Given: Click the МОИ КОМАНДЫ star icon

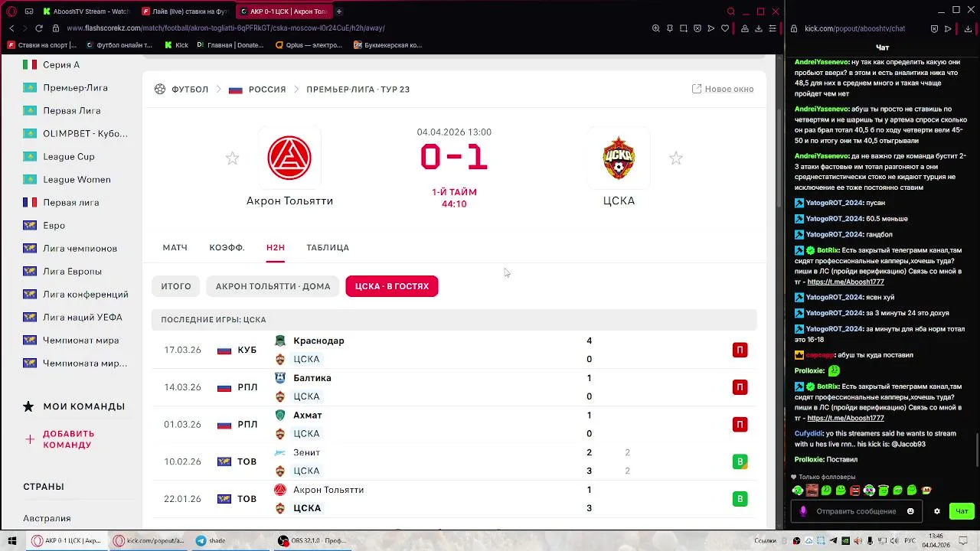Looking at the screenshot, I should [29, 406].
